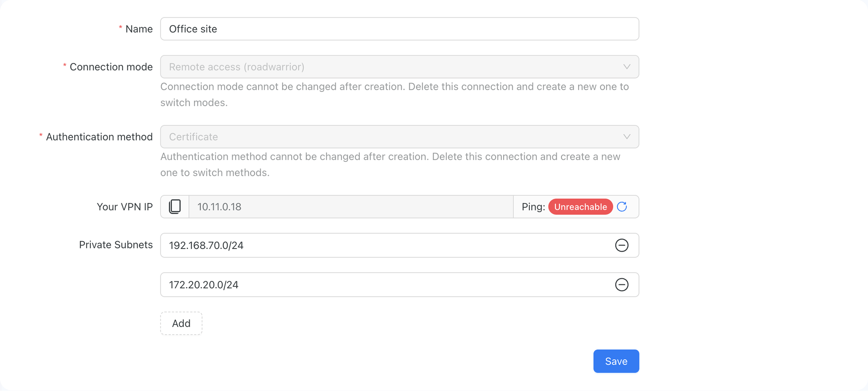This screenshot has height=391, width=868.
Task: Select the 10.11.0.18 VPN IP field
Action: pyautogui.click(x=351, y=207)
